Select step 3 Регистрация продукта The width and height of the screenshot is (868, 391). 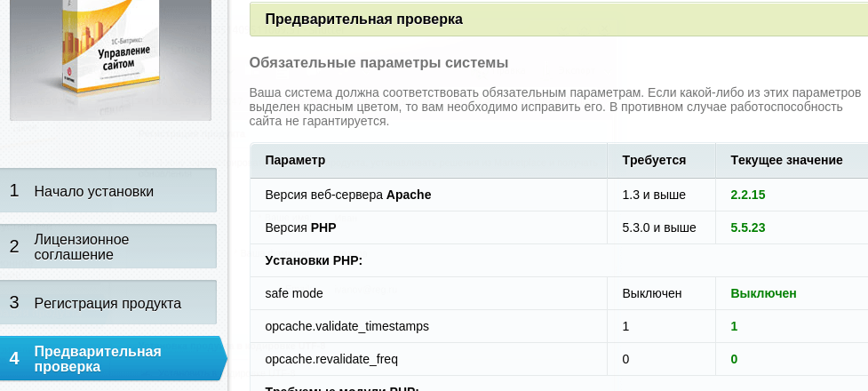click(108, 303)
